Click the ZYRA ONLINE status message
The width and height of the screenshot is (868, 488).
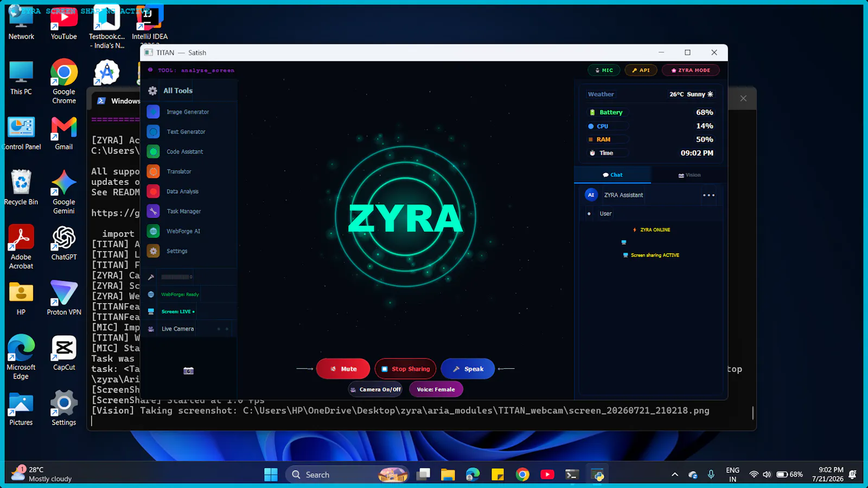point(652,230)
